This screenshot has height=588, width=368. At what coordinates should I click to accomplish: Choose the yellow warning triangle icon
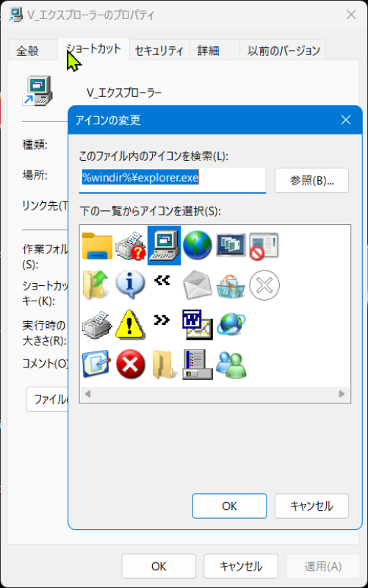pyautogui.click(x=130, y=325)
